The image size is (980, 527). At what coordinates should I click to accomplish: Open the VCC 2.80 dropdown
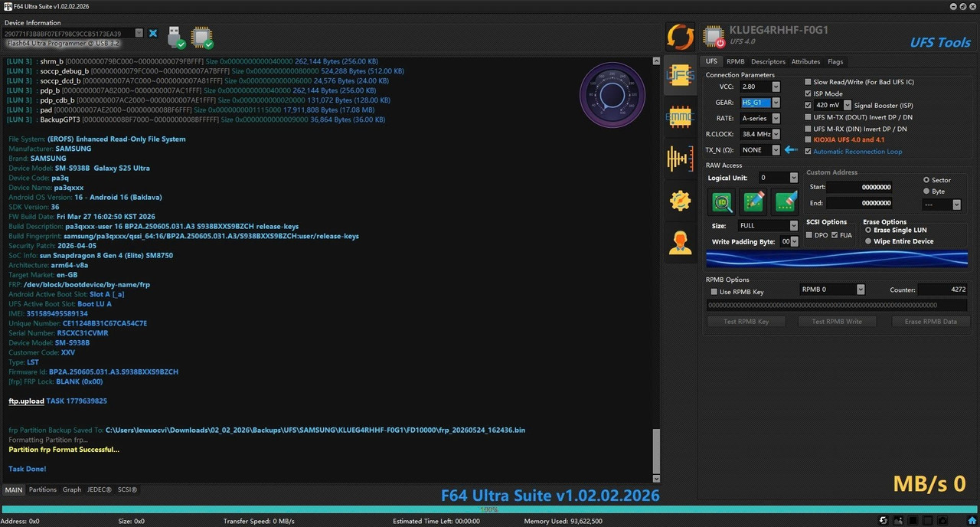(776, 87)
